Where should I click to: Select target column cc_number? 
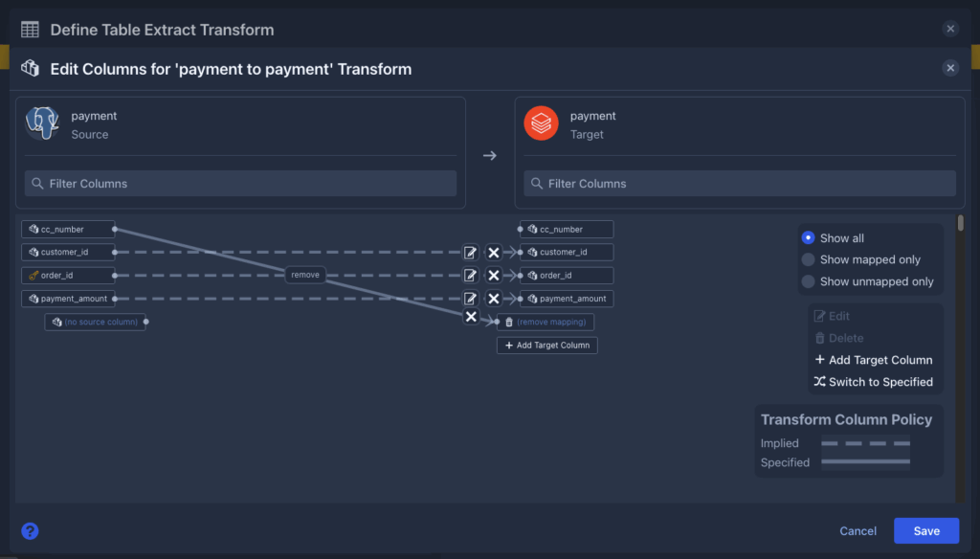click(567, 230)
